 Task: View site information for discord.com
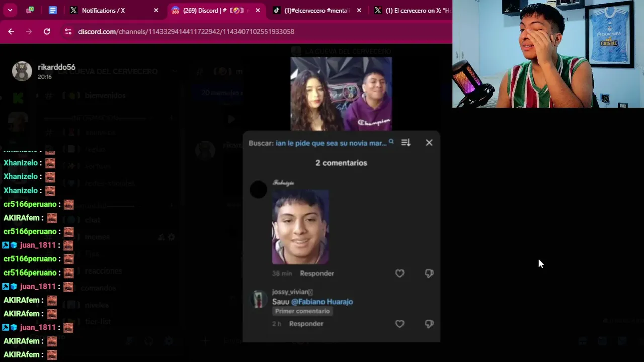coord(68,31)
